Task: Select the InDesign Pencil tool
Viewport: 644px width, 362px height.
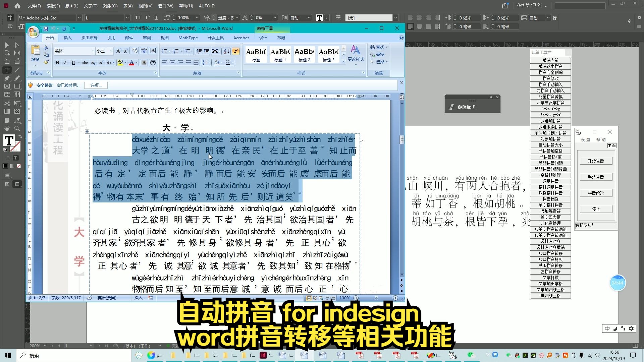Action: coord(17,78)
